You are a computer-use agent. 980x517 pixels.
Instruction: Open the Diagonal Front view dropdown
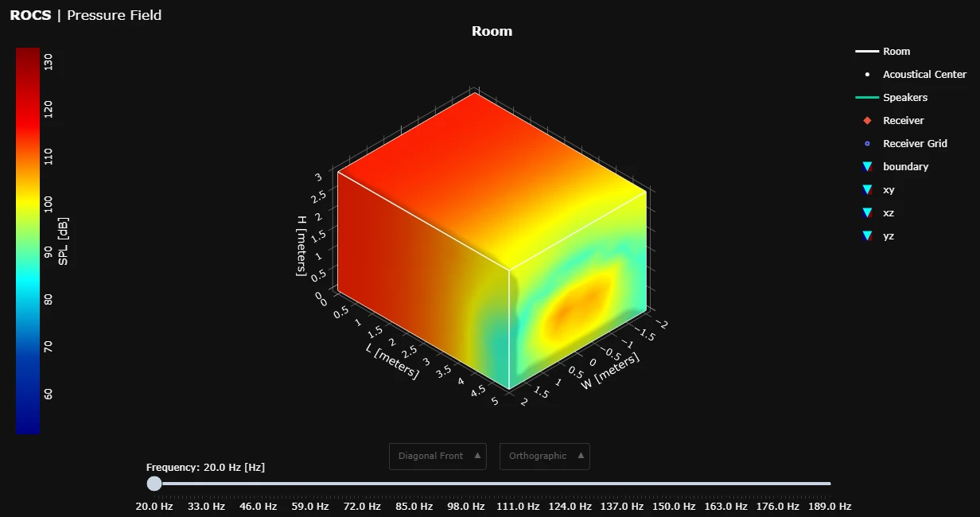[x=437, y=457]
